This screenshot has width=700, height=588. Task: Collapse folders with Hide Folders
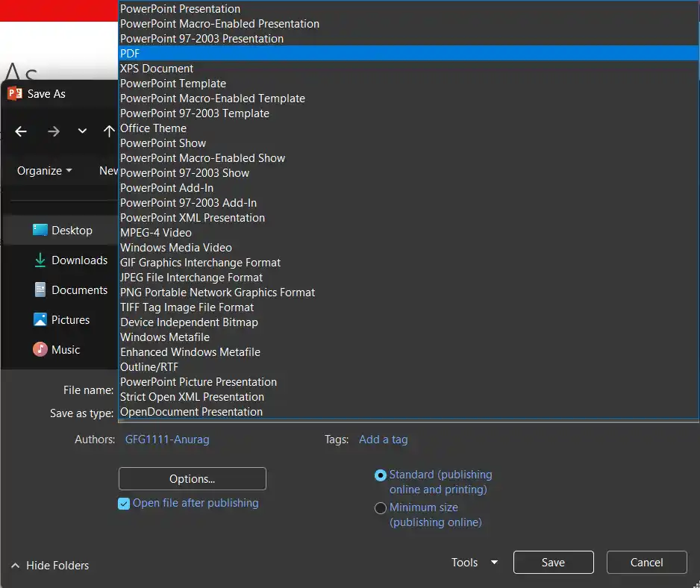tap(50, 566)
